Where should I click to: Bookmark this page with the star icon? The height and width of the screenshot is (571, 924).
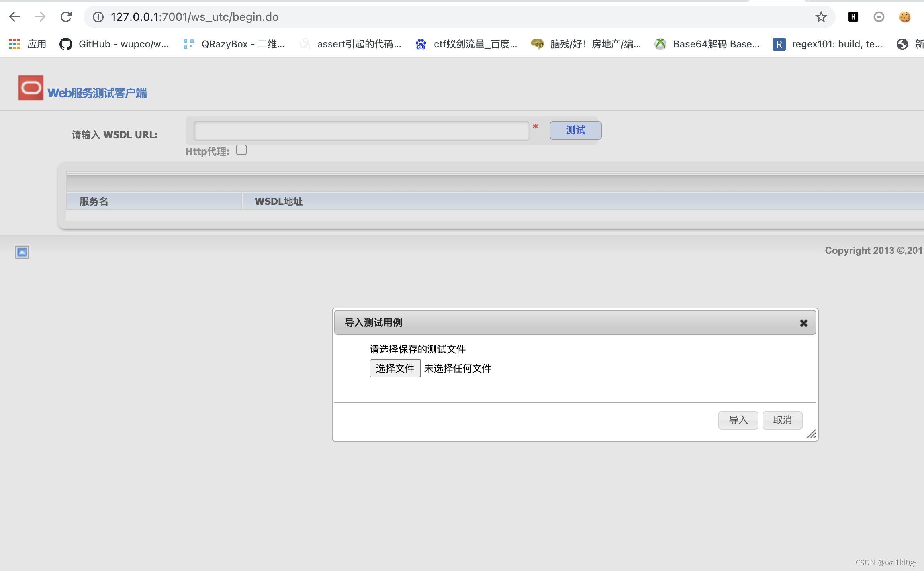click(x=821, y=17)
